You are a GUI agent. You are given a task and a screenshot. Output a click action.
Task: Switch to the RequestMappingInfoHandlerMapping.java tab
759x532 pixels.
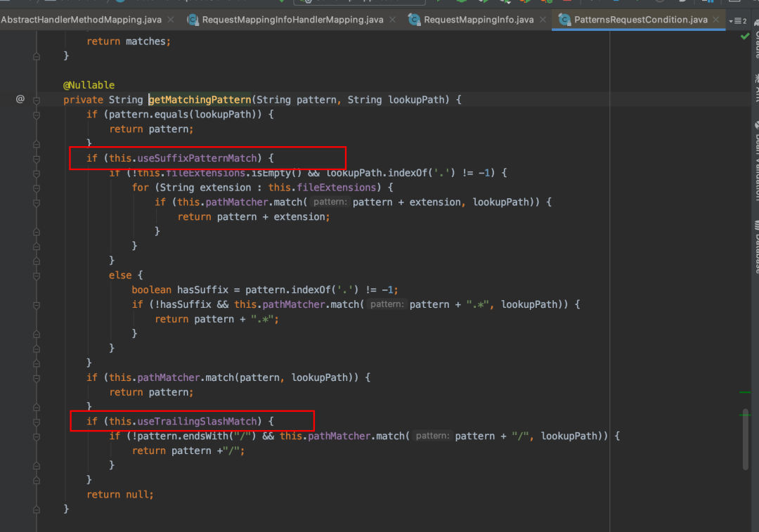pos(292,20)
